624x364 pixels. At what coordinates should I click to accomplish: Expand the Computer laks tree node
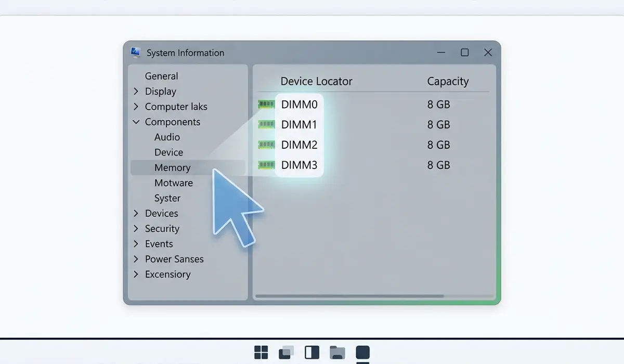coord(136,107)
